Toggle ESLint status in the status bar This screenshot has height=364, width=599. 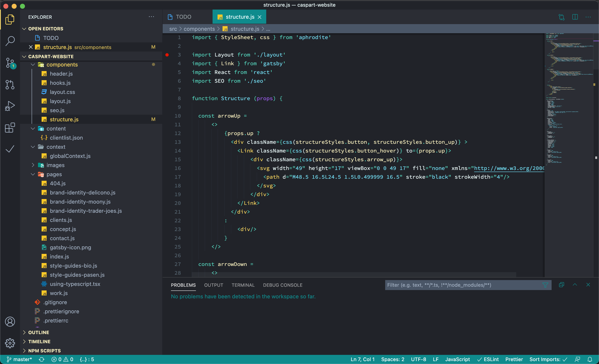[x=488, y=359]
